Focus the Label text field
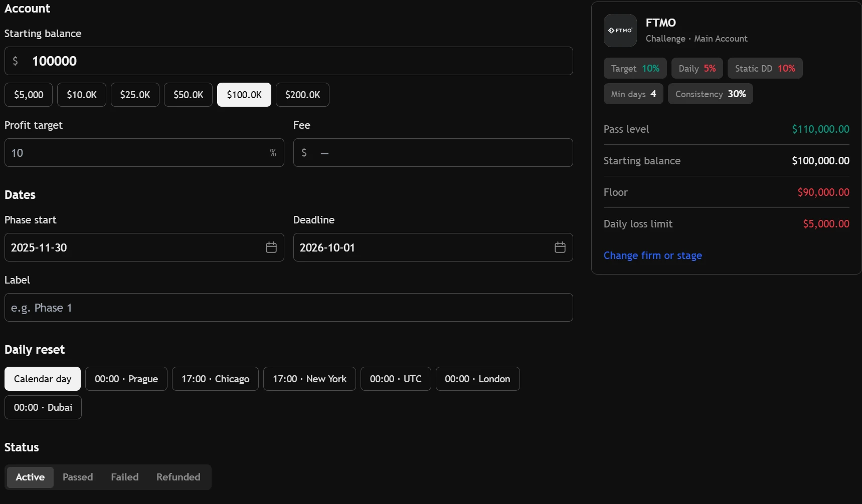862x504 pixels. tap(289, 308)
